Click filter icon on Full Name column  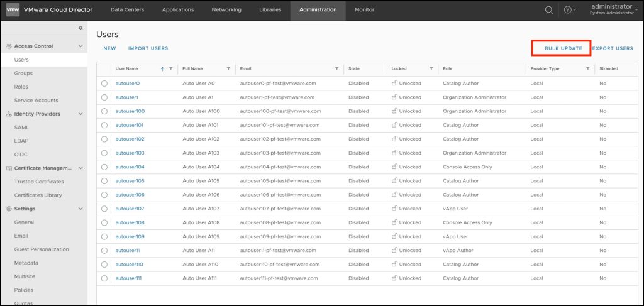tap(228, 68)
